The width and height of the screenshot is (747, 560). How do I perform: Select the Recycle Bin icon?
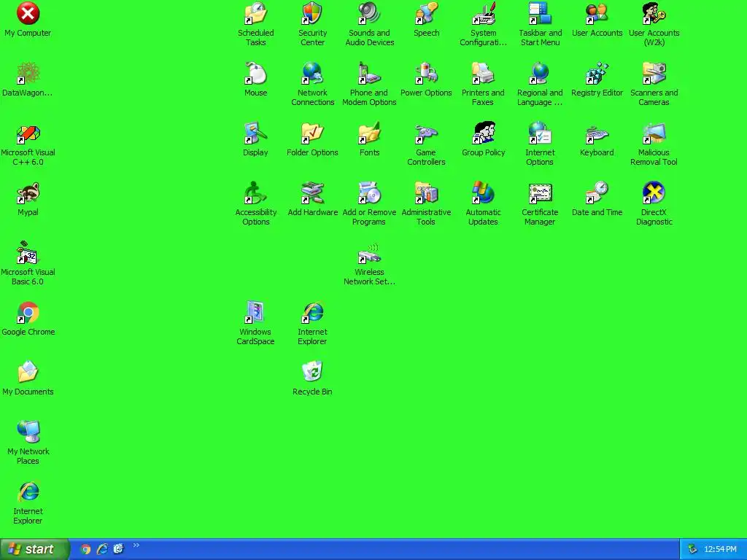click(312, 373)
